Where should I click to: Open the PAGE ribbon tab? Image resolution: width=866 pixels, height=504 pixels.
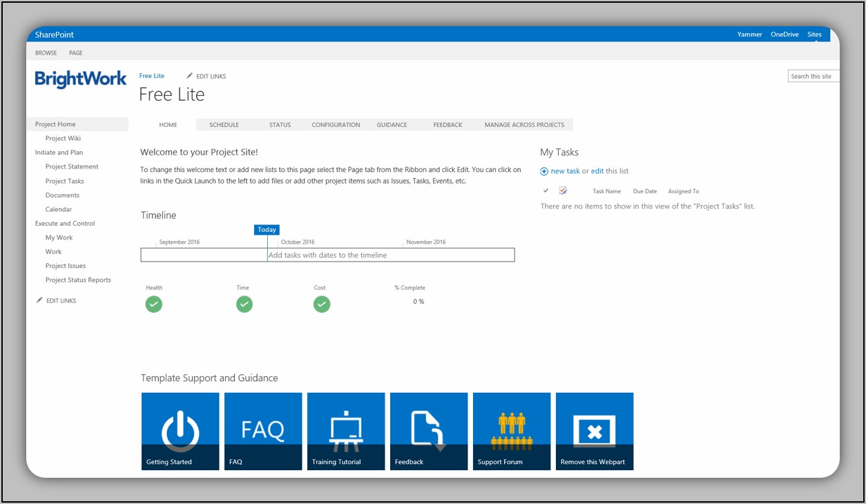tap(75, 53)
